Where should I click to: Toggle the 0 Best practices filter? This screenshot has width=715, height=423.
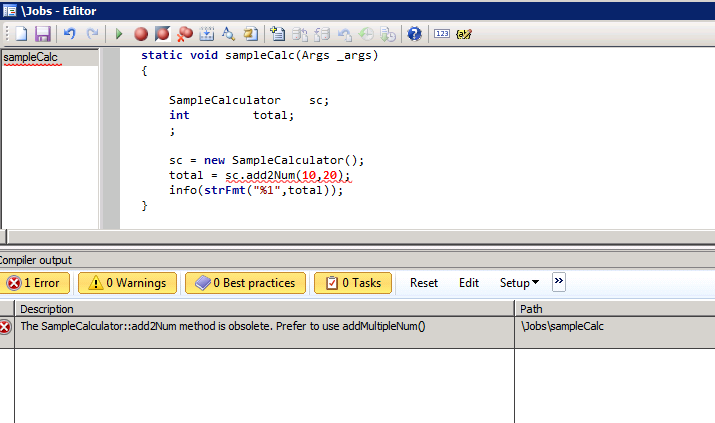coord(245,283)
